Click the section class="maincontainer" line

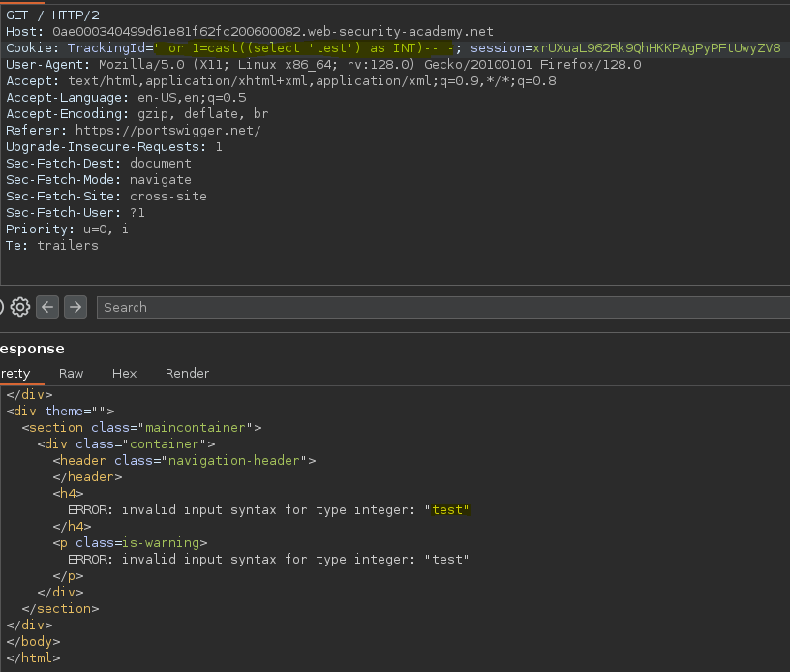point(142,428)
